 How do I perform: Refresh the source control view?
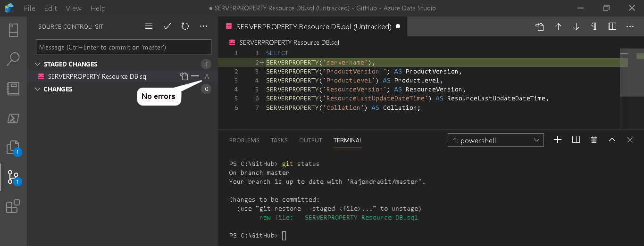[x=185, y=27]
